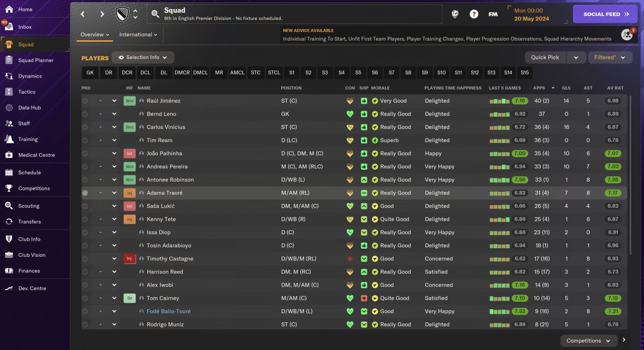This screenshot has height=350, width=644.
Task: Open the International tab menu
Action: click(x=138, y=35)
